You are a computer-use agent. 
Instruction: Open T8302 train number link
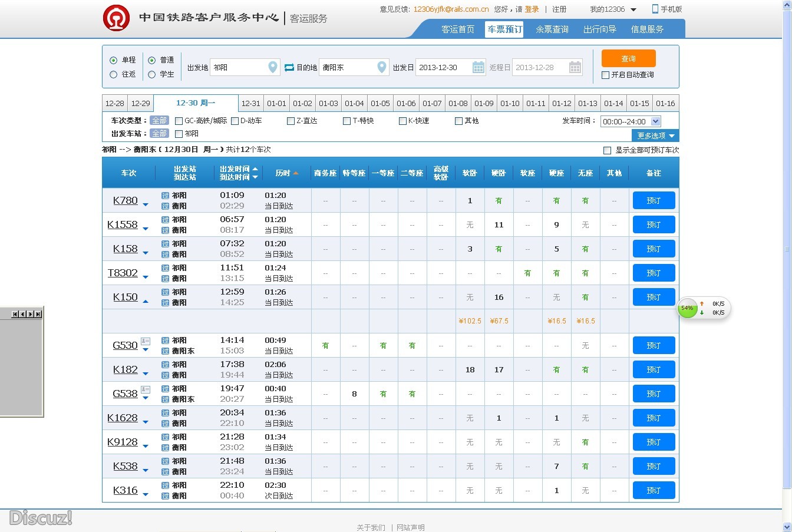[123, 273]
